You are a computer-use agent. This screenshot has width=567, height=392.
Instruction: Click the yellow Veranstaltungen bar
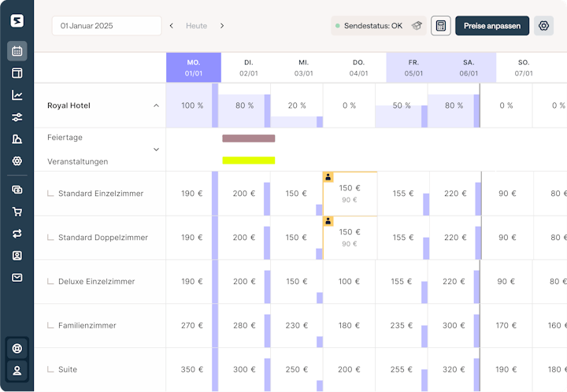point(249,161)
